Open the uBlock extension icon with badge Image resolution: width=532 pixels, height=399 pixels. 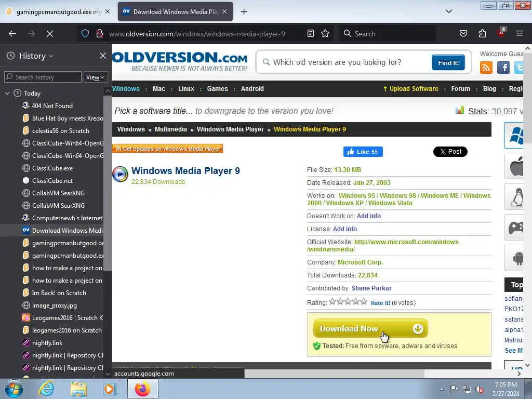(x=501, y=33)
